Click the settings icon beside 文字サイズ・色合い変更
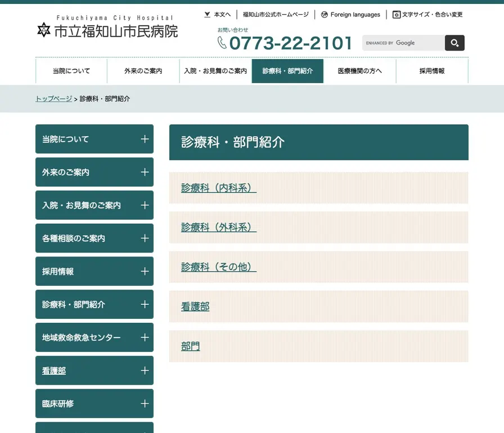This screenshot has height=433, width=504. click(397, 15)
